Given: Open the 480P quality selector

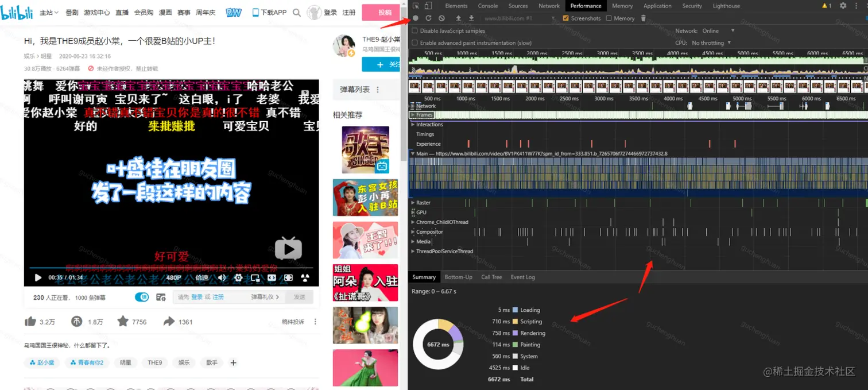Looking at the screenshot, I should point(174,277).
